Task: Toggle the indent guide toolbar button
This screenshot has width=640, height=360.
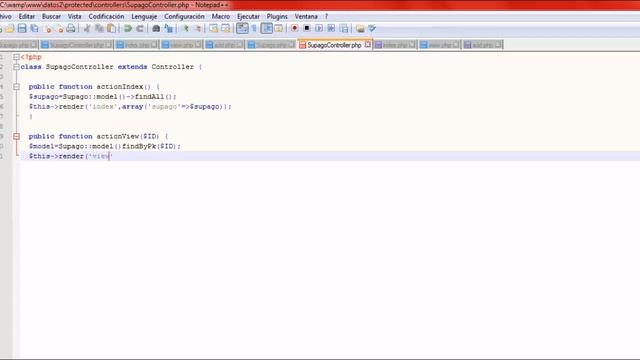Action: pos(267,28)
